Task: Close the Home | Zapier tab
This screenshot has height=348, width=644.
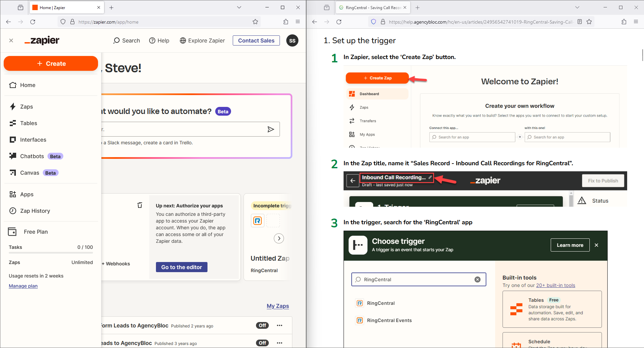Action: (x=99, y=7)
